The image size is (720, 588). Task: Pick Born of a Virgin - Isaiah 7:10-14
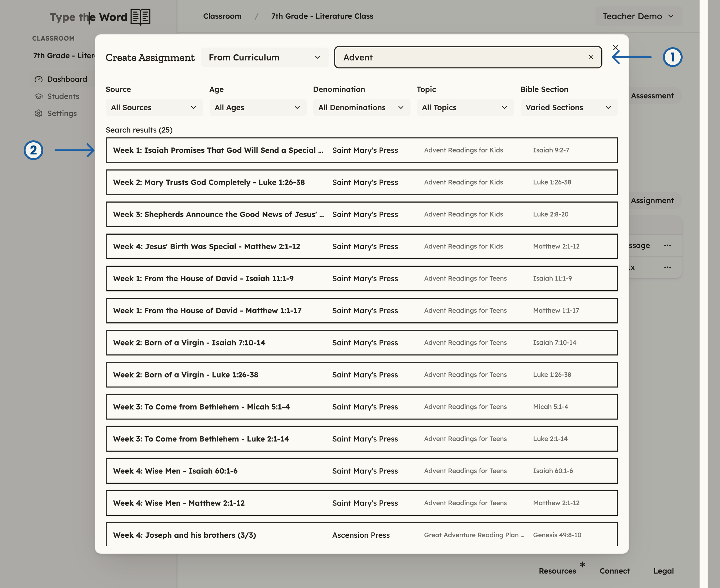[361, 342]
